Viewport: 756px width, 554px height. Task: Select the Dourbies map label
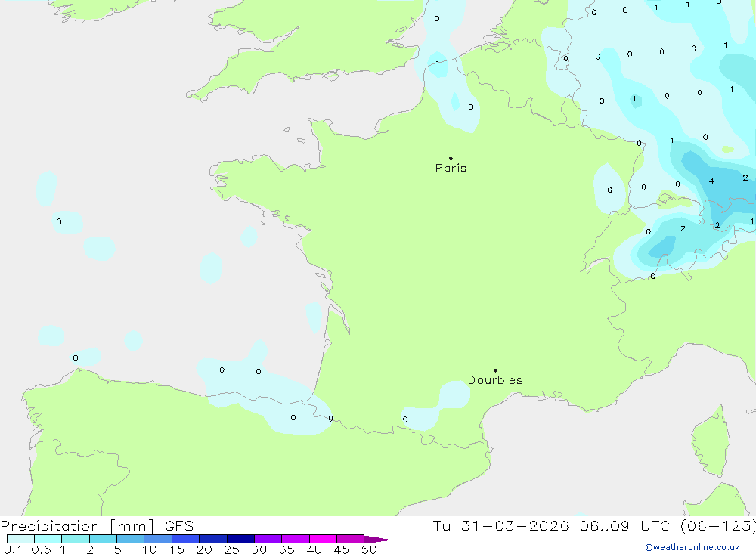coord(495,380)
